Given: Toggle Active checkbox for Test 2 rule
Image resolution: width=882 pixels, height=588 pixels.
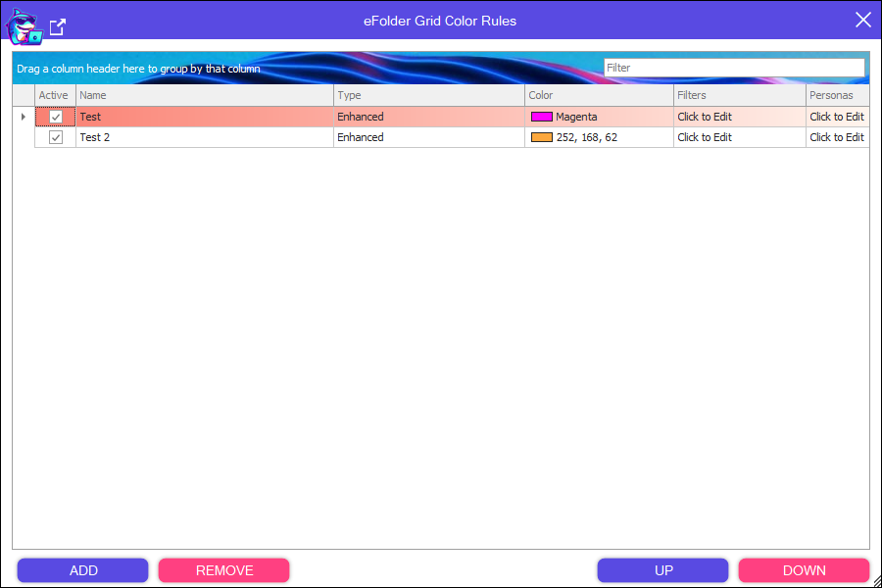Looking at the screenshot, I should coord(56,137).
